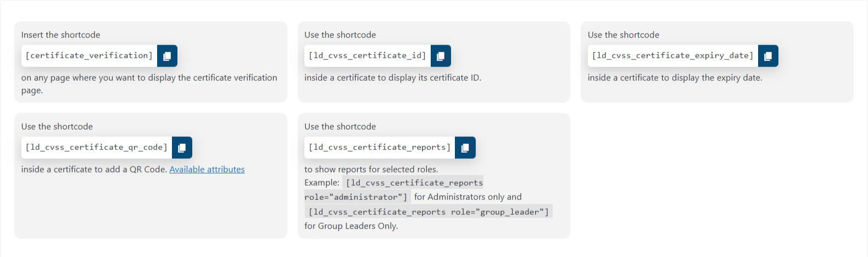Copy the certificate expiry date shortcode
The image size is (868, 257).
(x=768, y=56)
